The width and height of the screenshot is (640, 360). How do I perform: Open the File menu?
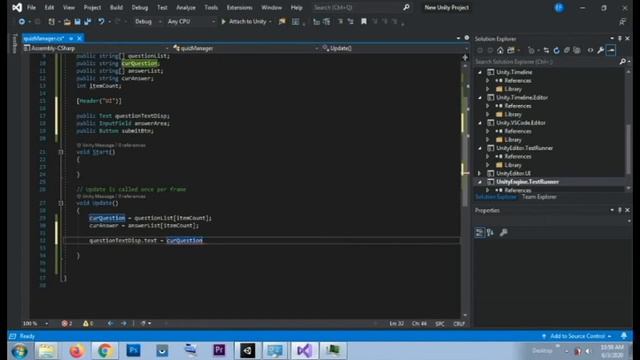[31, 7]
